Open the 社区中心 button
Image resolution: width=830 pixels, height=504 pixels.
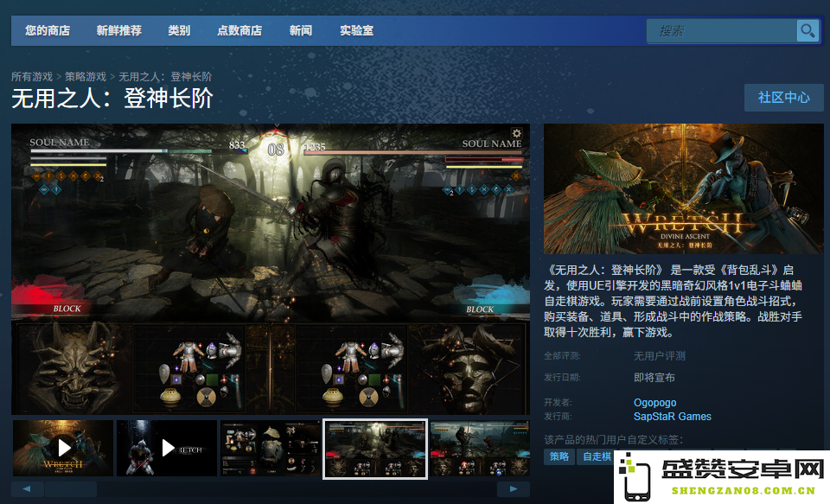coord(784,98)
